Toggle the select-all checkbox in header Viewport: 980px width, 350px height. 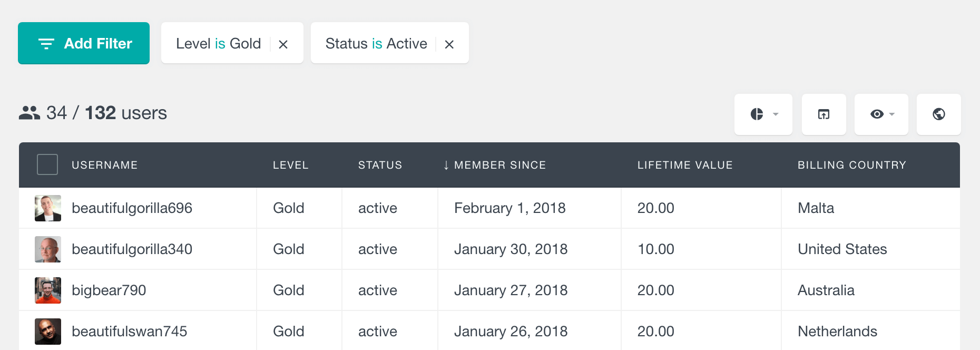tap(47, 164)
